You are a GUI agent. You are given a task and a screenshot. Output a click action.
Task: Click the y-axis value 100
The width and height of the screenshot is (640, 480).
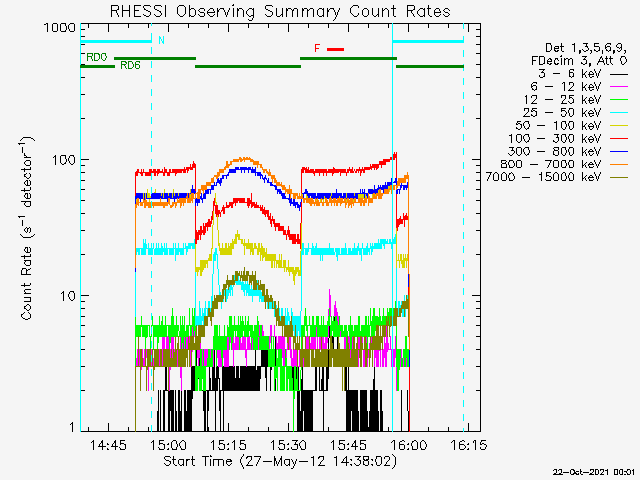pos(64,160)
